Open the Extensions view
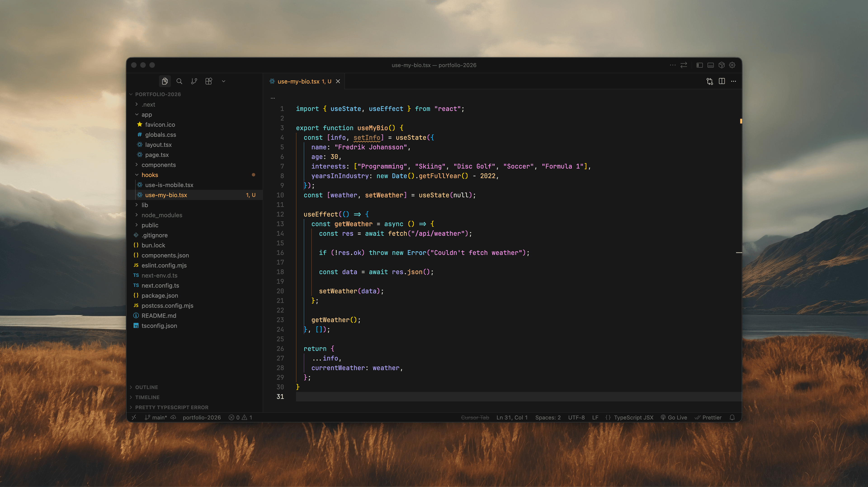868x487 pixels. point(208,81)
